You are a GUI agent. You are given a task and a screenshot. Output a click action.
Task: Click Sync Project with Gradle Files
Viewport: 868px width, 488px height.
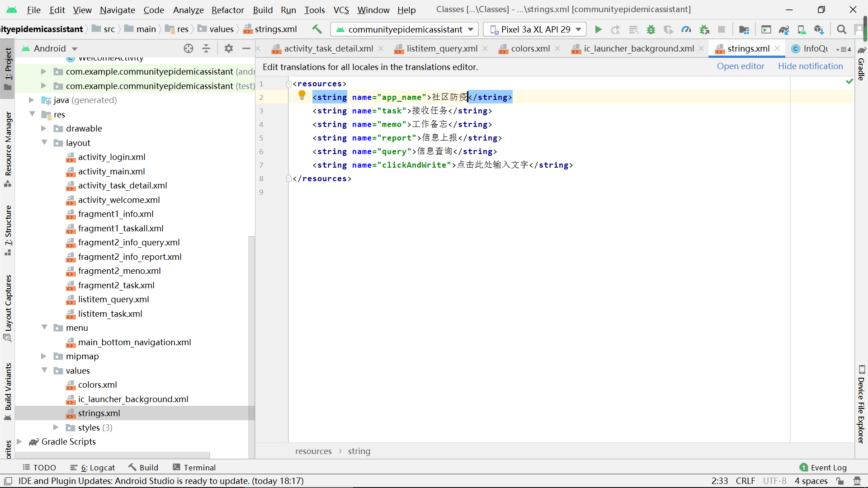pyautogui.click(x=783, y=29)
